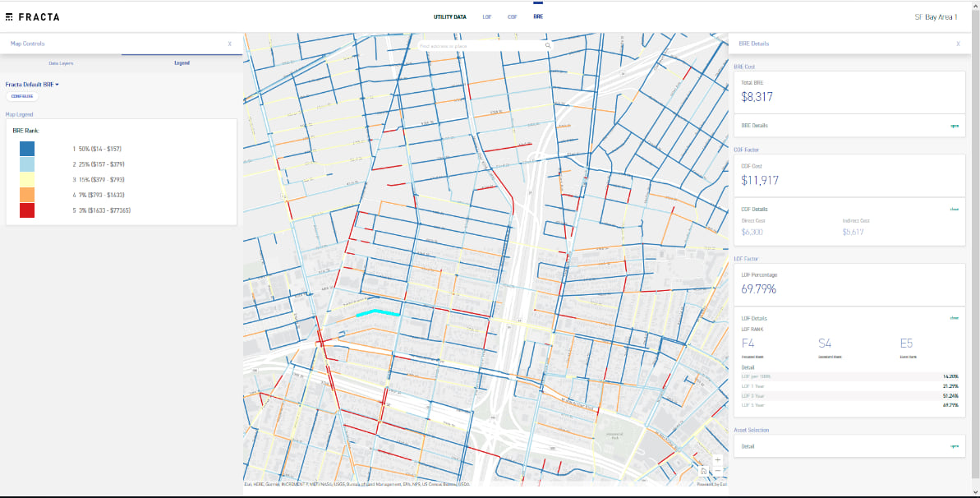Screen dimensions: 980x498
Task: Click legend text '5 3% ($1633 - $77365)'
Action: coord(101,210)
